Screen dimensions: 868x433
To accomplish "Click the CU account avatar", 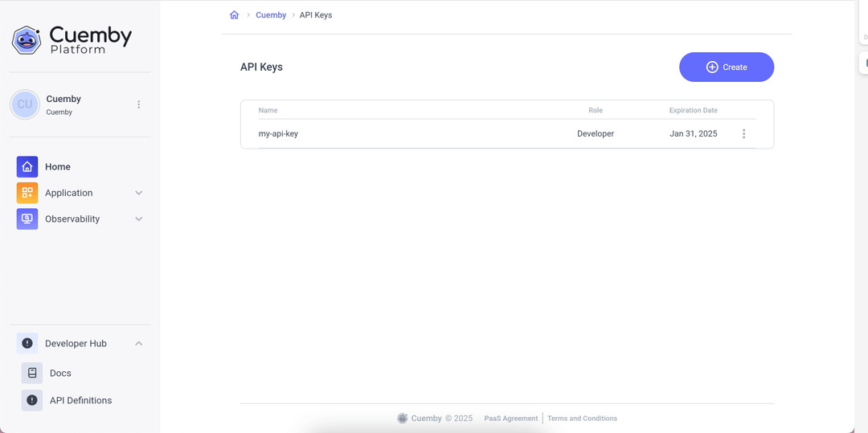I will click(x=25, y=104).
